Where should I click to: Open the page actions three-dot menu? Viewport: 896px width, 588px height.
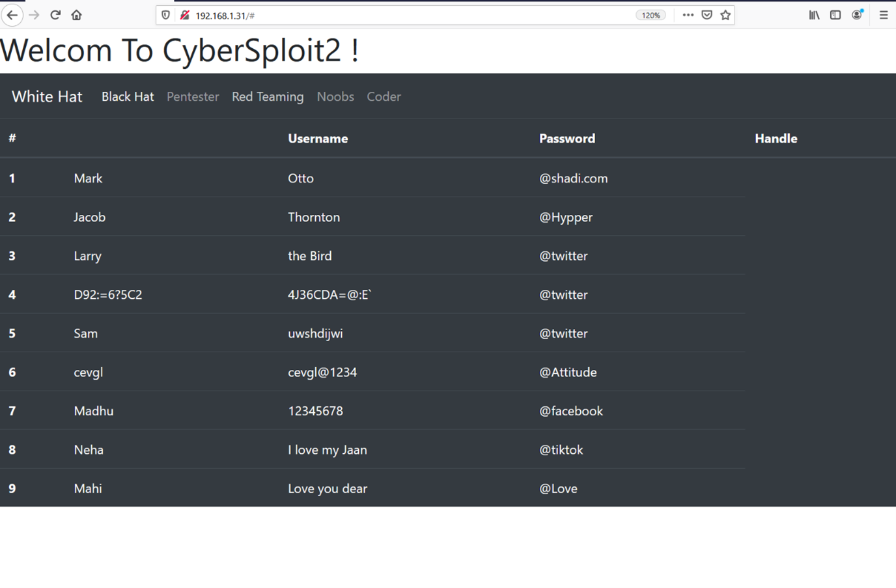pos(688,15)
